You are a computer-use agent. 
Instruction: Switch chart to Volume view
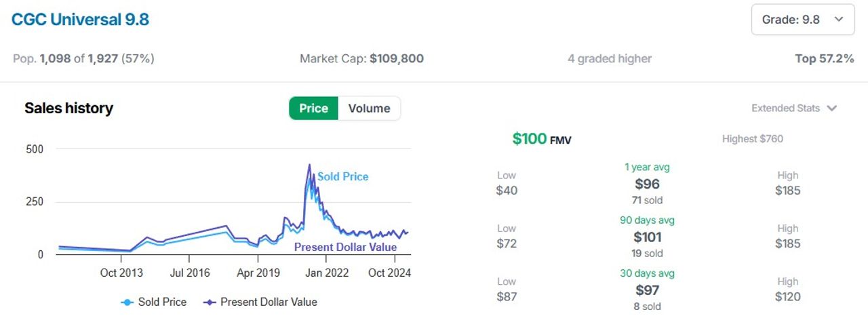(369, 109)
